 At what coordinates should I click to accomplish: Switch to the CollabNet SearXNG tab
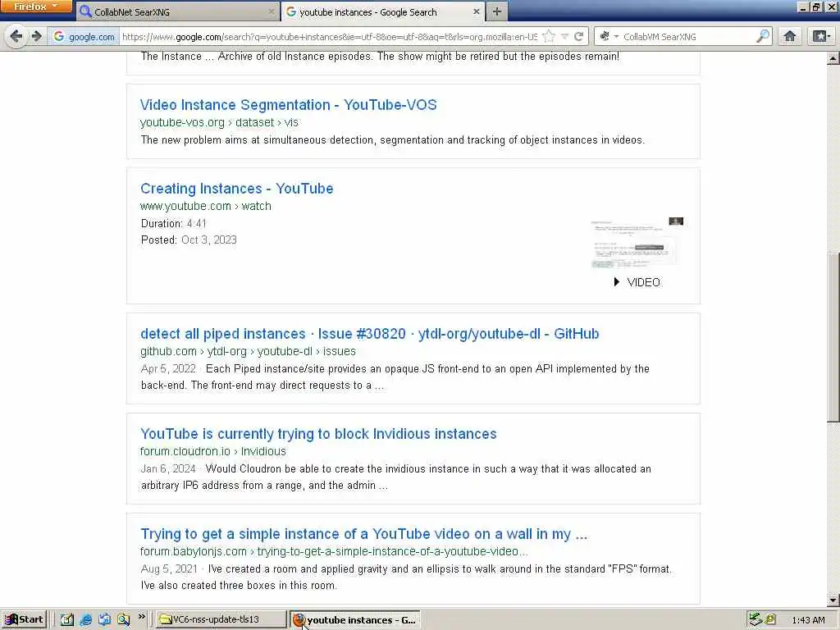click(x=178, y=11)
